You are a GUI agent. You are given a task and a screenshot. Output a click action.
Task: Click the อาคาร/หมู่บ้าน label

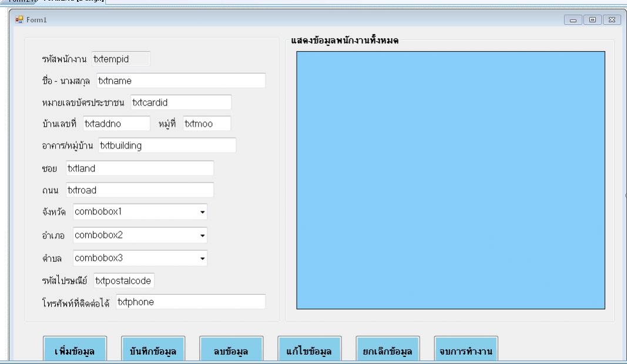[x=67, y=146]
